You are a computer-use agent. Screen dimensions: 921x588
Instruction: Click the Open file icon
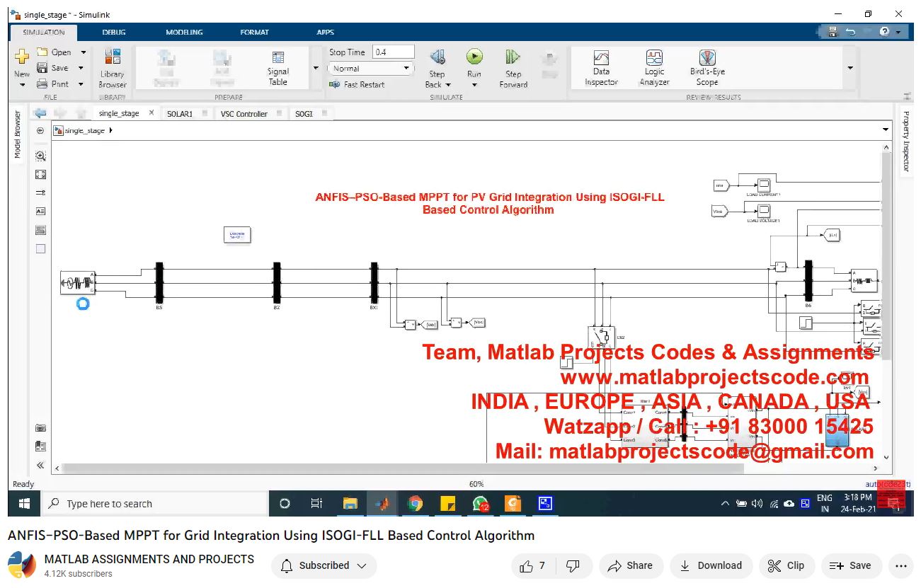point(42,52)
